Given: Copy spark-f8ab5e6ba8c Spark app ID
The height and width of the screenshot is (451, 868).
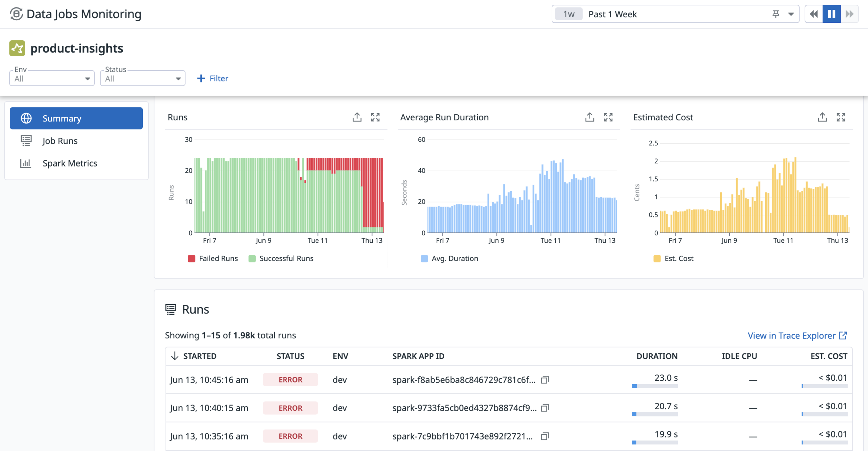Looking at the screenshot, I should click(545, 380).
